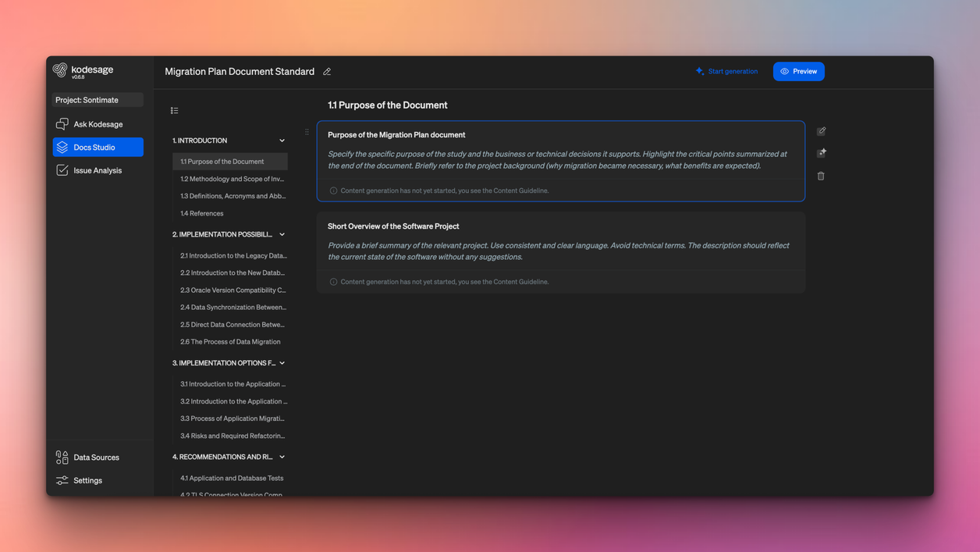Delete the Purpose card with the trash icon
Viewport: 980px width, 552px height.
(x=821, y=176)
